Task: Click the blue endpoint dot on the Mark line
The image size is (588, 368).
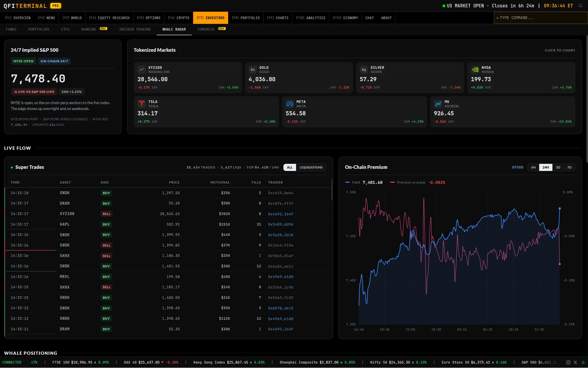Action: click(559, 209)
